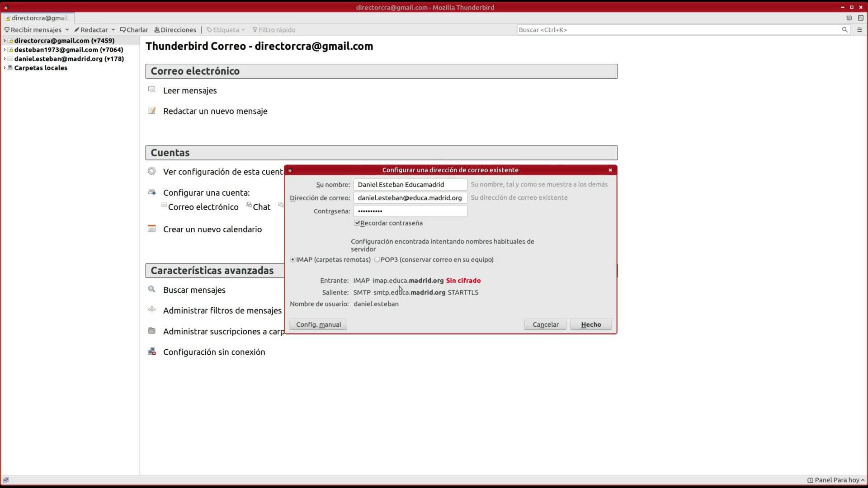This screenshot has width=868, height=488.
Task: Click the search magnifier icon in search bar
Action: pyautogui.click(x=844, y=30)
